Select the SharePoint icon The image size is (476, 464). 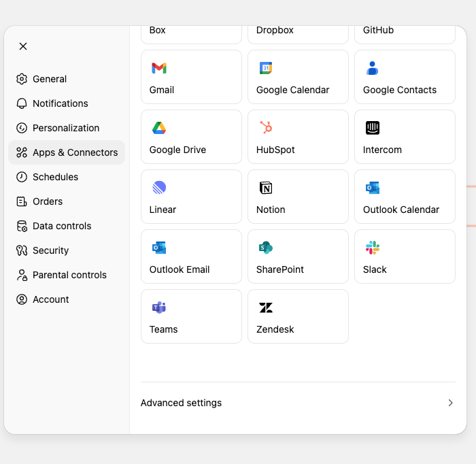point(266,248)
